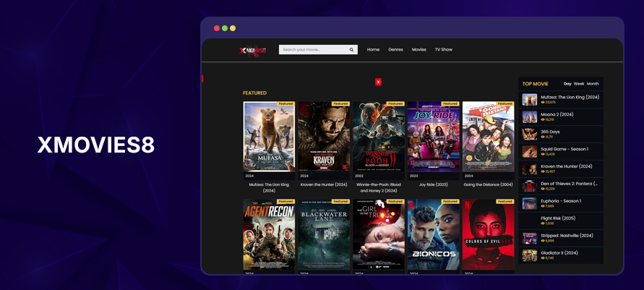Click the yellow browser window dot
The height and width of the screenshot is (290, 644).
click(233, 28)
